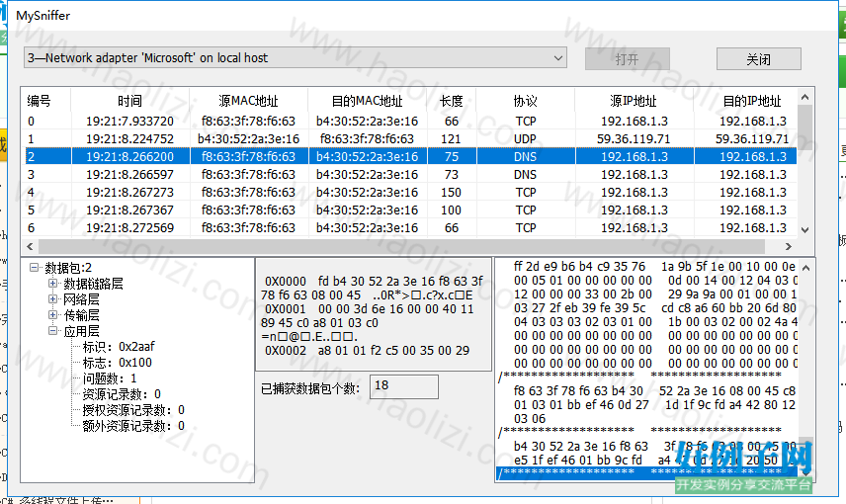The width and height of the screenshot is (846, 504).
Task: Click the 源MAC地址 column header
Action: click(248, 101)
